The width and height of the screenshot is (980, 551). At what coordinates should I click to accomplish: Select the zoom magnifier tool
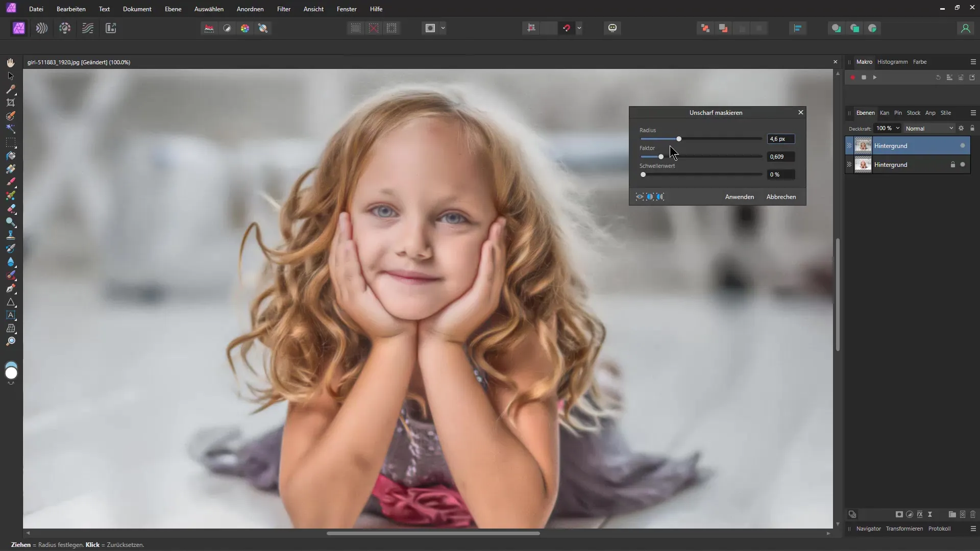[11, 341]
